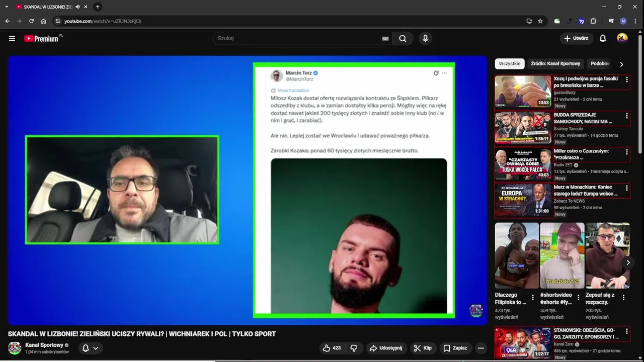Open options for Zepsuł się z rozpaczy short
The width and height of the screenshot is (644, 362).
tap(623, 297)
